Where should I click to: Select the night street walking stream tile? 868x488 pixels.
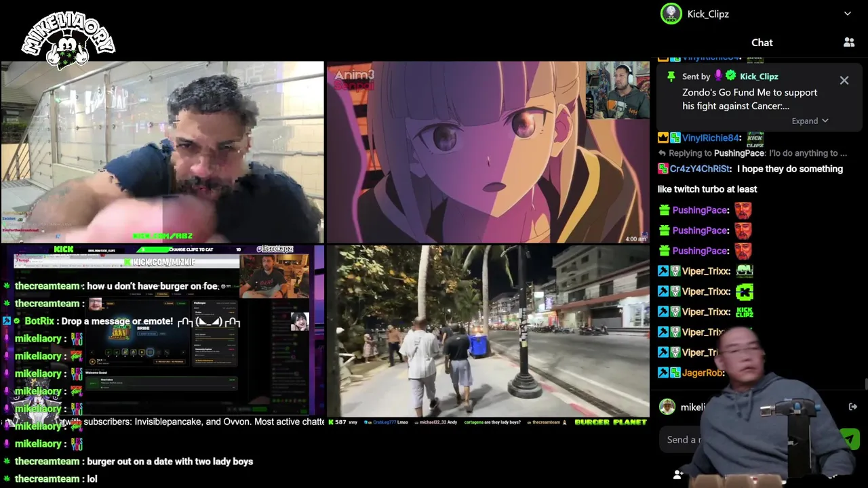coord(488,331)
